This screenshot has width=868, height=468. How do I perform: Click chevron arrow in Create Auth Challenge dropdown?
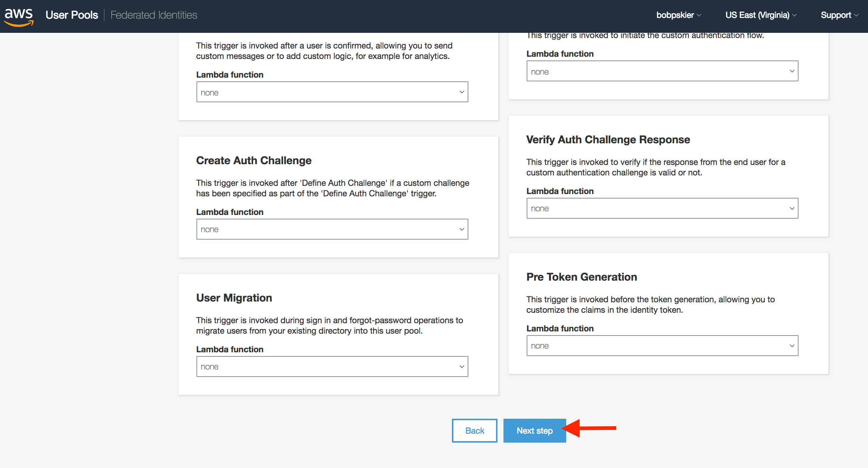[x=462, y=229]
